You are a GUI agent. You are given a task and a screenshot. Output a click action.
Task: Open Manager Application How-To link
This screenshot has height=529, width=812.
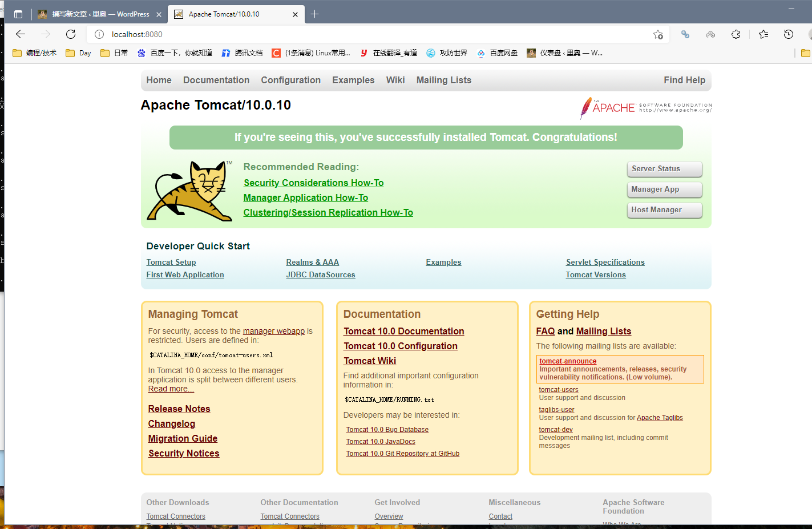tap(306, 197)
